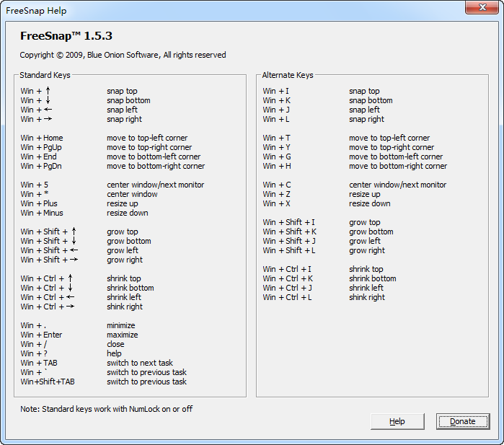Viewport: 504px width, 445px height.
Task: Click the 'Win + Ctrl + K' shortcut text
Action: (288, 278)
